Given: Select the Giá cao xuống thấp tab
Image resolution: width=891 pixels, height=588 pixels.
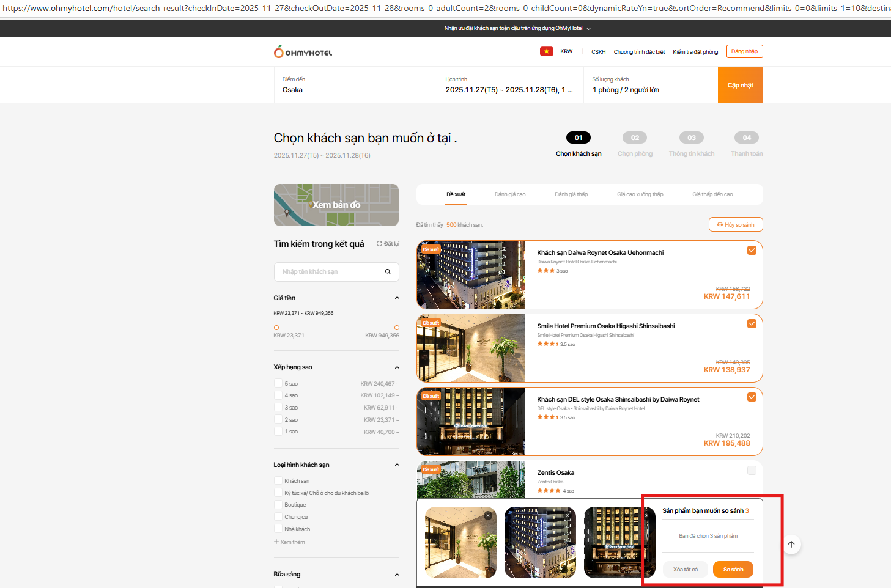Looking at the screenshot, I should coord(640,194).
